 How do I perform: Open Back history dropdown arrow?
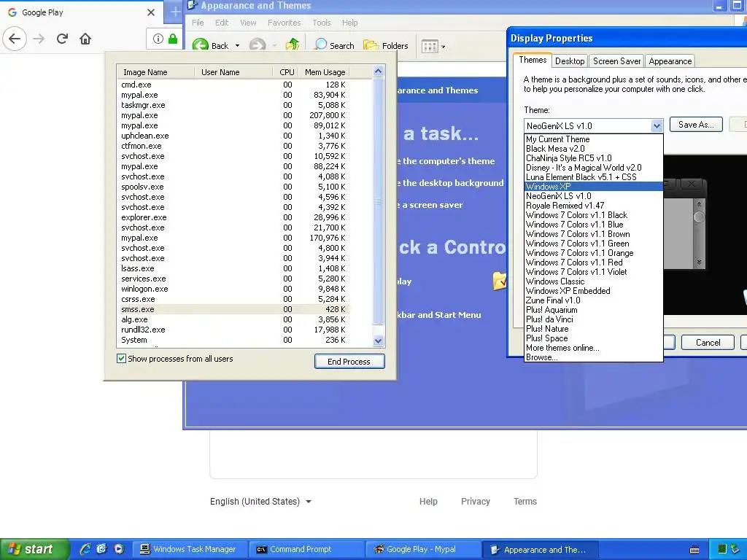point(237,46)
